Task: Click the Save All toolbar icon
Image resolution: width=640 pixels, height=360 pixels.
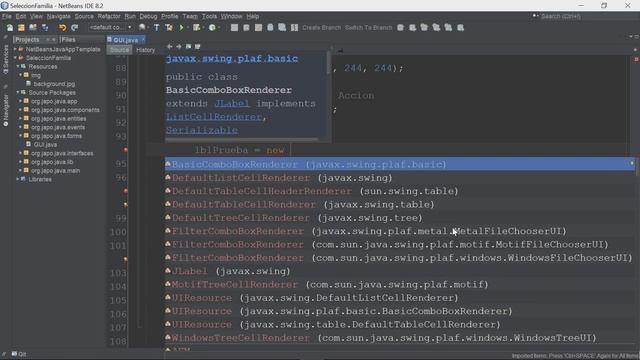Action: point(45,28)
